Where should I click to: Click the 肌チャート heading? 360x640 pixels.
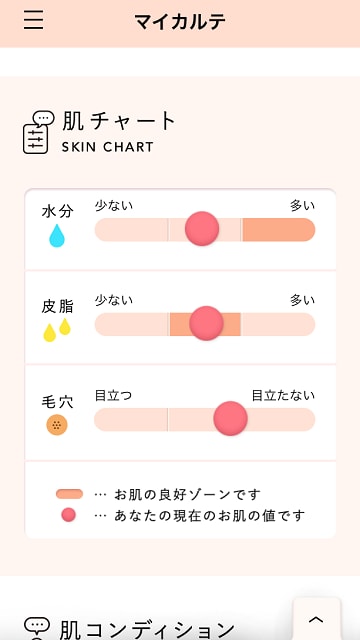(119, 121)
